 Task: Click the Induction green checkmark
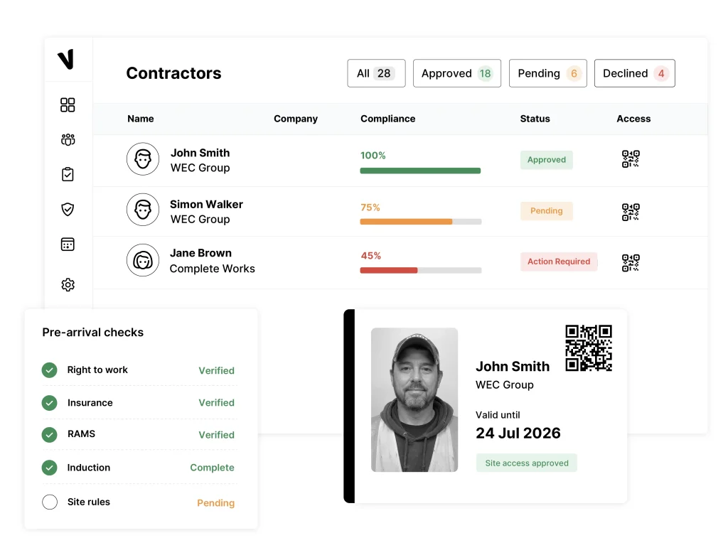[x=50, y=468]
